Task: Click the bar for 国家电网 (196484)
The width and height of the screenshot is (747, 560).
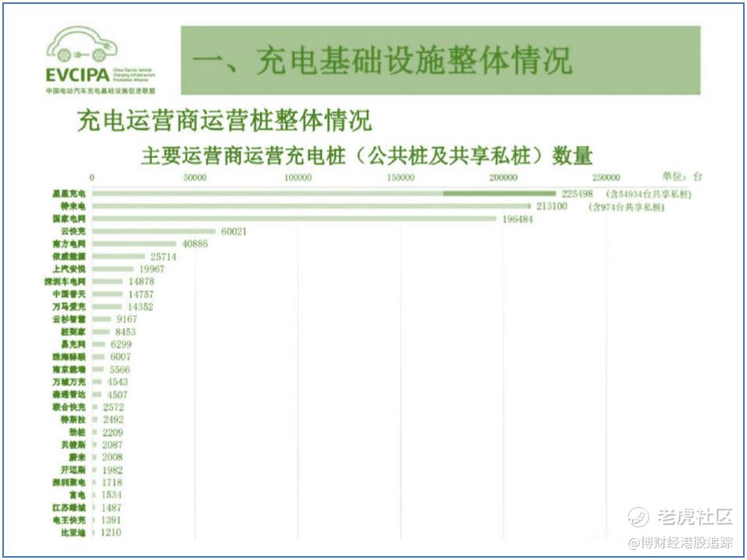Action: tap(294, 219)
